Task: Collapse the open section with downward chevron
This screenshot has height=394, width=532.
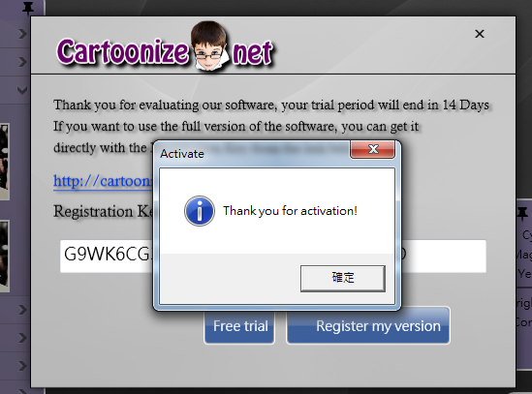Action: click(x=22, y=90)
